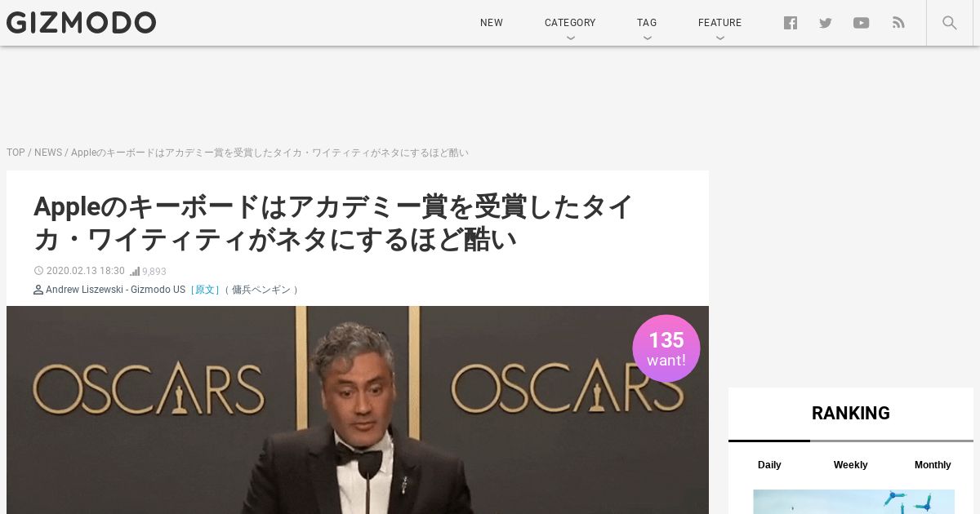
Task: Switch ranking to Daily tab
Action: click(x=769, y=464)
